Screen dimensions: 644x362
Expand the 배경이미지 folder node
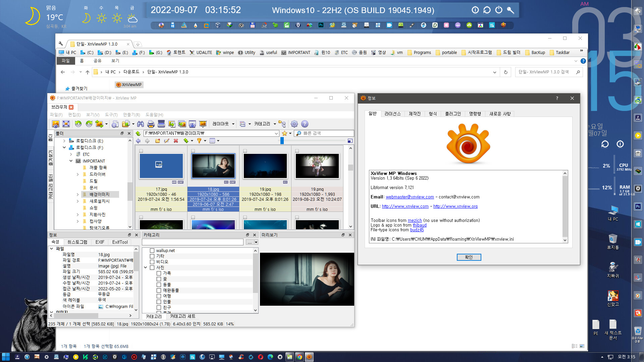[x=77, y=195]
